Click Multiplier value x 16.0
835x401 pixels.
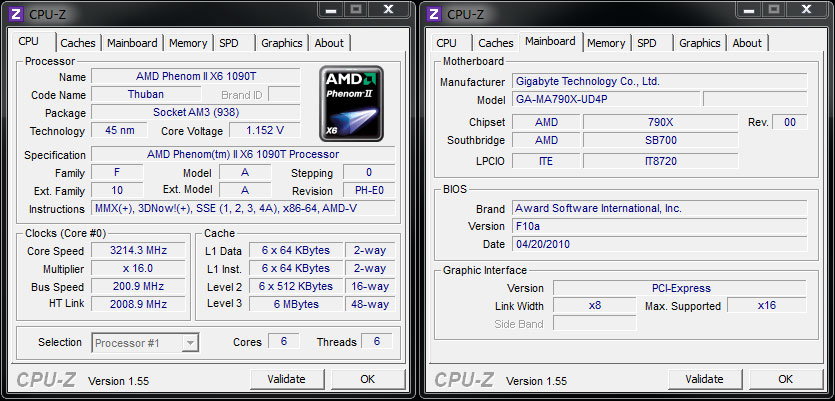click(x=138, y=268)
